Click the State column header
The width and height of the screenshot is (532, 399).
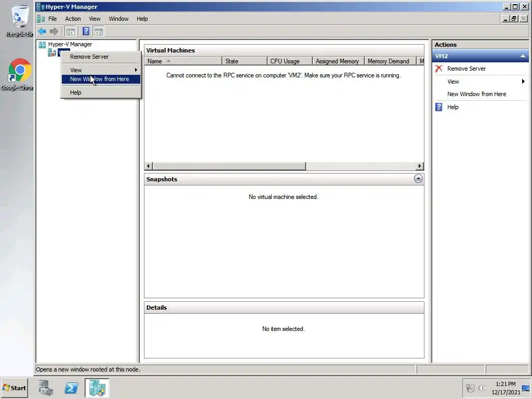[x=245, y=61]
